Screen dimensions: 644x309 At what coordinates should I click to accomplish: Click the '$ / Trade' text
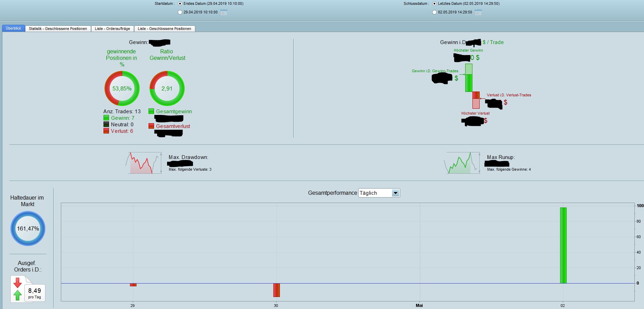493,42
